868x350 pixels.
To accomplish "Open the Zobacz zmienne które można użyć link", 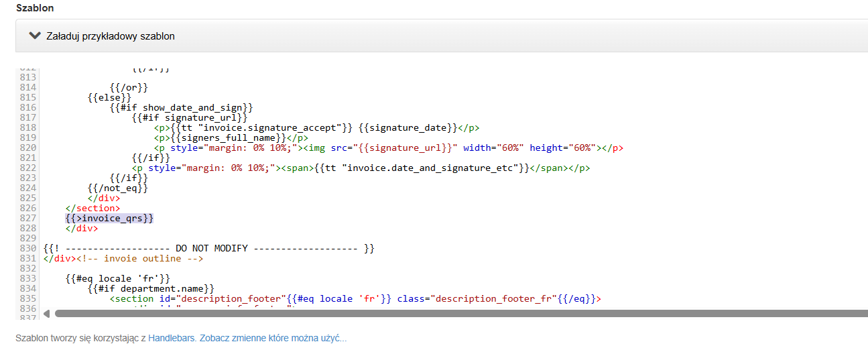I will coord(273,339).
